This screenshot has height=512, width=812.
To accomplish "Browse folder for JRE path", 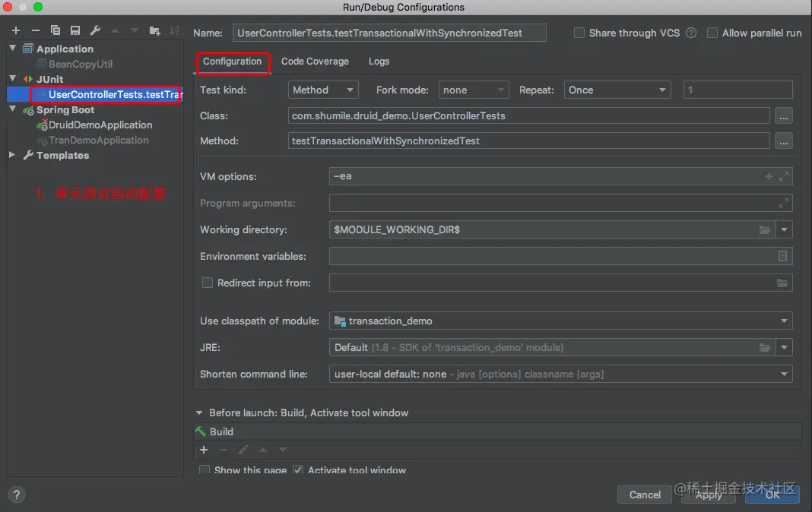I will coord(765,348).
